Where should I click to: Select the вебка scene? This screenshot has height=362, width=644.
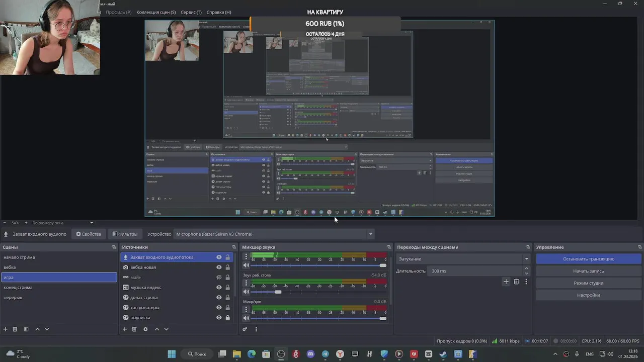coord(59,267)
